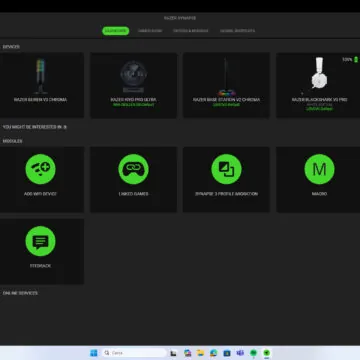The image size is (360, 360).
Task: Click the green Razer icon left of Synapse
Action: click(x=253, y=353)
